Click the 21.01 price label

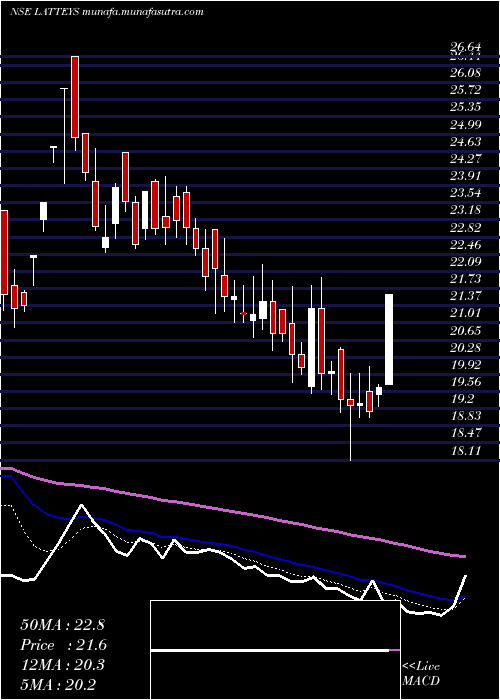(x=465, y=313)
